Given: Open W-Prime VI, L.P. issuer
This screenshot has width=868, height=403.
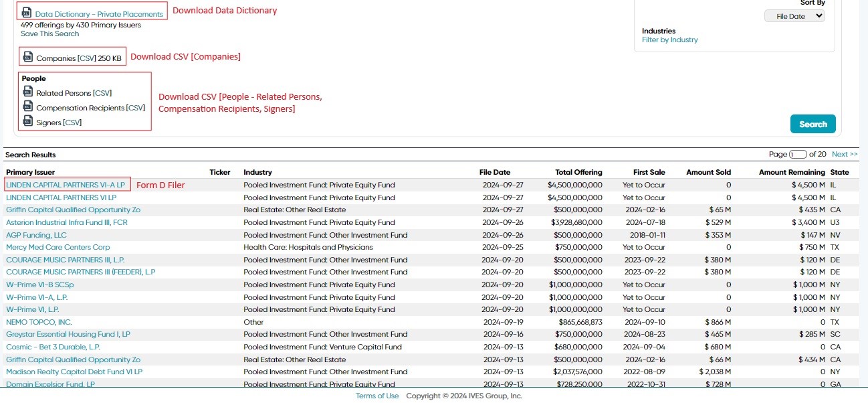Looking at the screenshot, I should 33,309.
